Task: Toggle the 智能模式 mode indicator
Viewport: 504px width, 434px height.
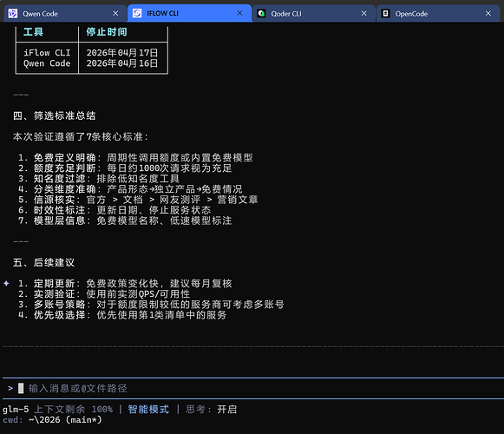Action: tap(148, 409)
